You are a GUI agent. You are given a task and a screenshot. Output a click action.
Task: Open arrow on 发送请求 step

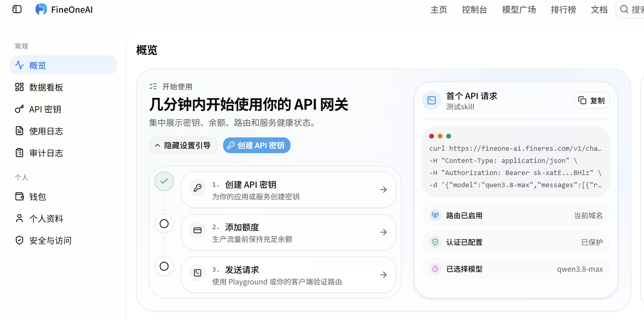(x=384, y=275)
